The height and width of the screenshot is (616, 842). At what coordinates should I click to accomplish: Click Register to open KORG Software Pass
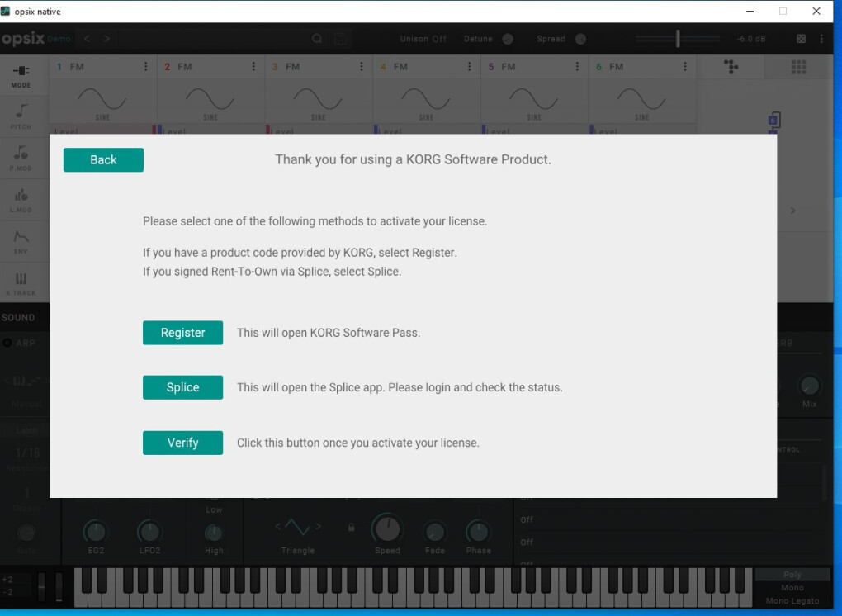182,333
